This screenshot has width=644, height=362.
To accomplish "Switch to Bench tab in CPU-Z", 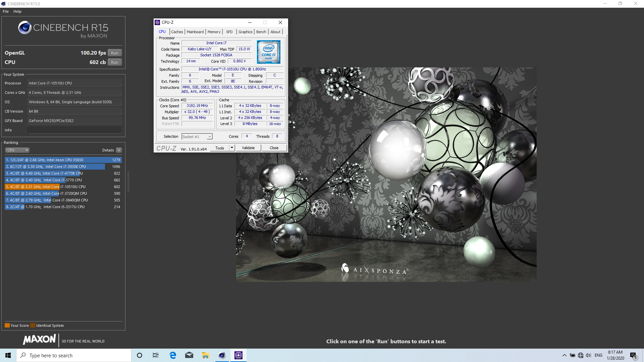I will point(261,32).
